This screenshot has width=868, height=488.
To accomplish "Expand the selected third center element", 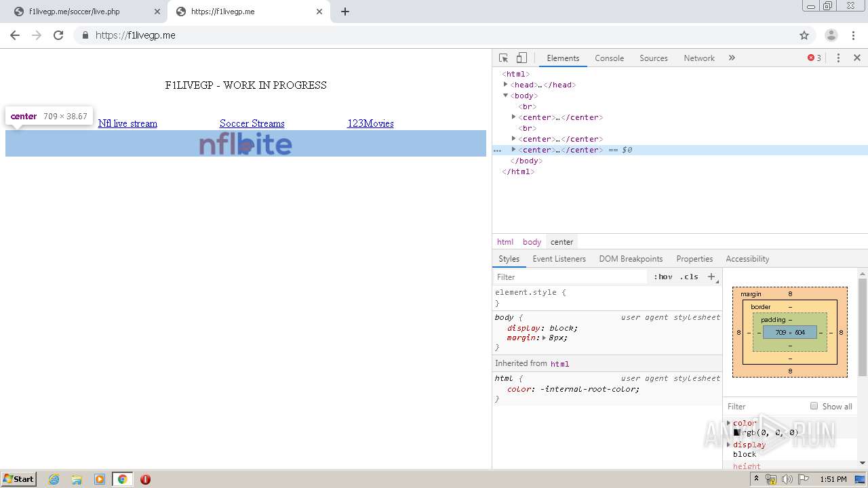I will pyautogui.click(x=514, y=150).
